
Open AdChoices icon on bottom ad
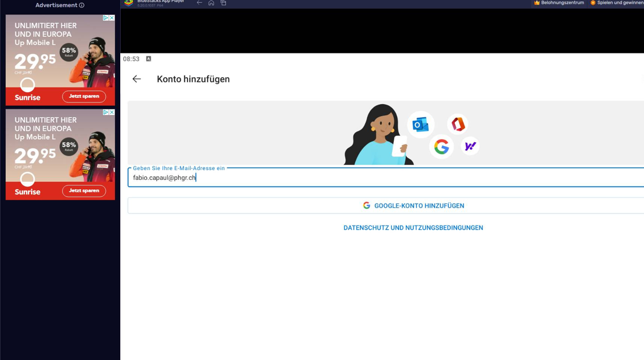point(106,112)
